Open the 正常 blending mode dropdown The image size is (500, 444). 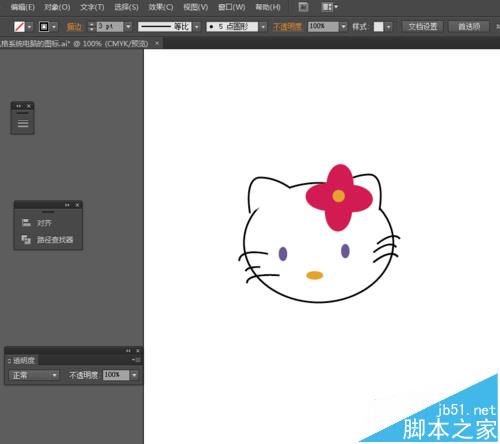click(34, 375)
